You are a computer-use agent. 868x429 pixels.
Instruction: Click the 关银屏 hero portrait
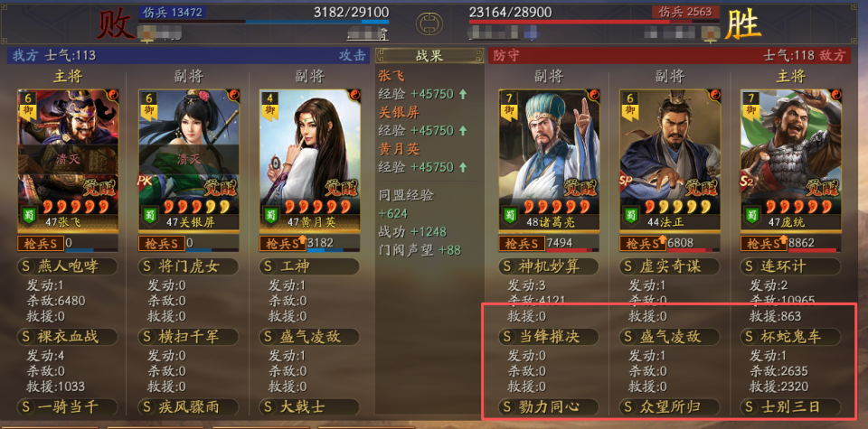pos(189,159)
